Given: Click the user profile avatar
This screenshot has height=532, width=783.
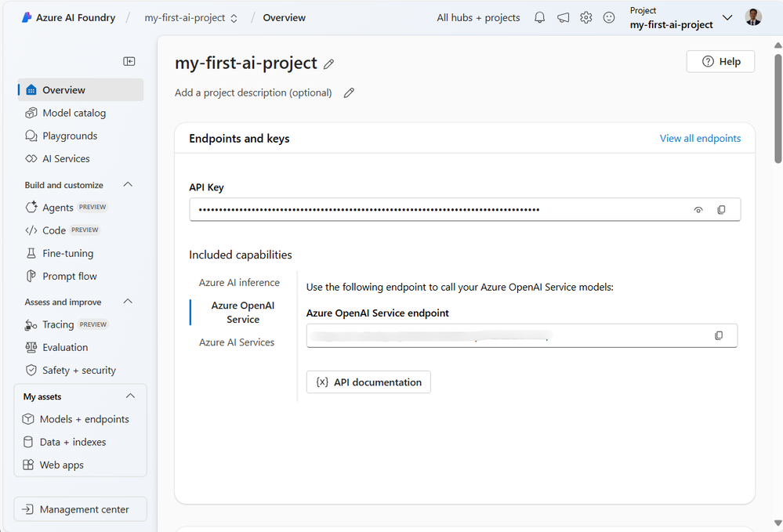Looking at the screenshot, I should [753, 17].
